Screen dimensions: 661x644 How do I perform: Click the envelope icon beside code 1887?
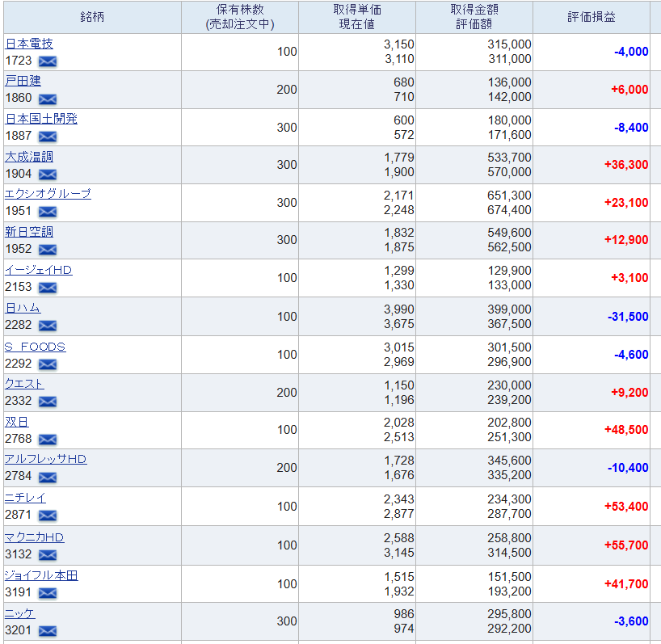[48, 137]
